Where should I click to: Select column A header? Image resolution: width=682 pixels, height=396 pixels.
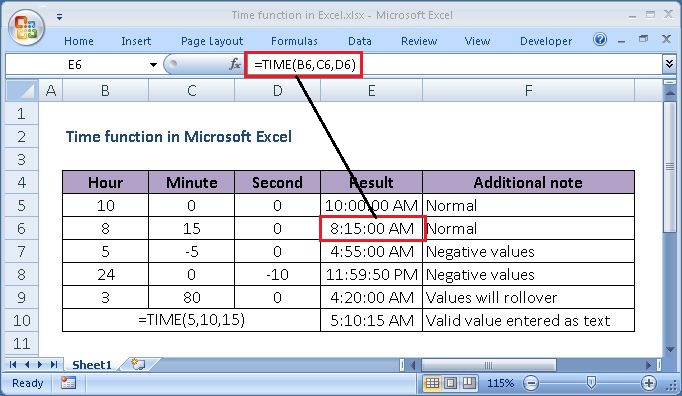click(51, 91)
